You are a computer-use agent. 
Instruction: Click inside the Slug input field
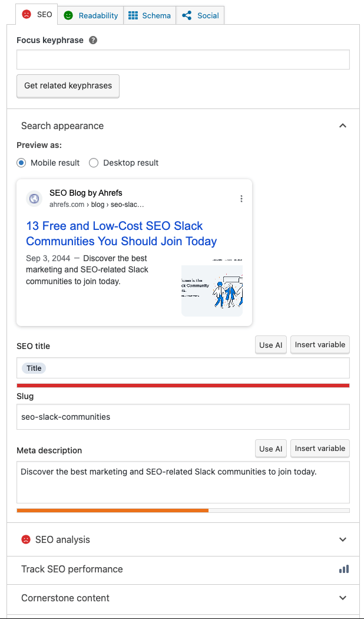[183, 417]
